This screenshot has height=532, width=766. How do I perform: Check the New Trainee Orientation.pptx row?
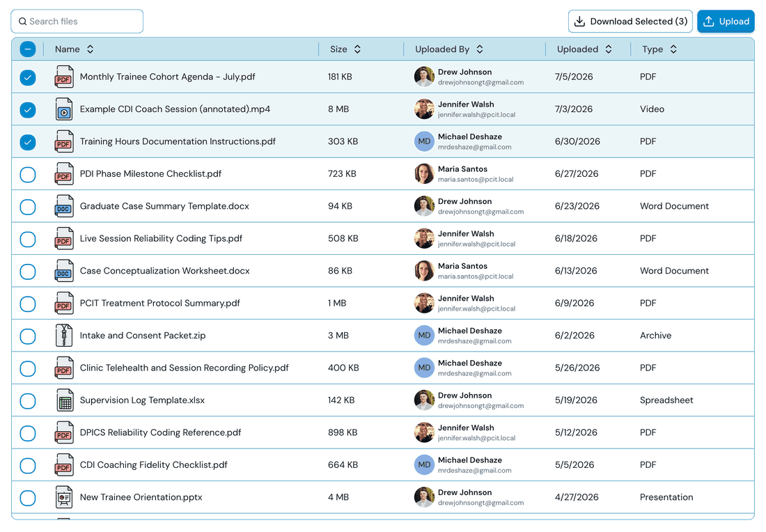click(x=28, y=498)
